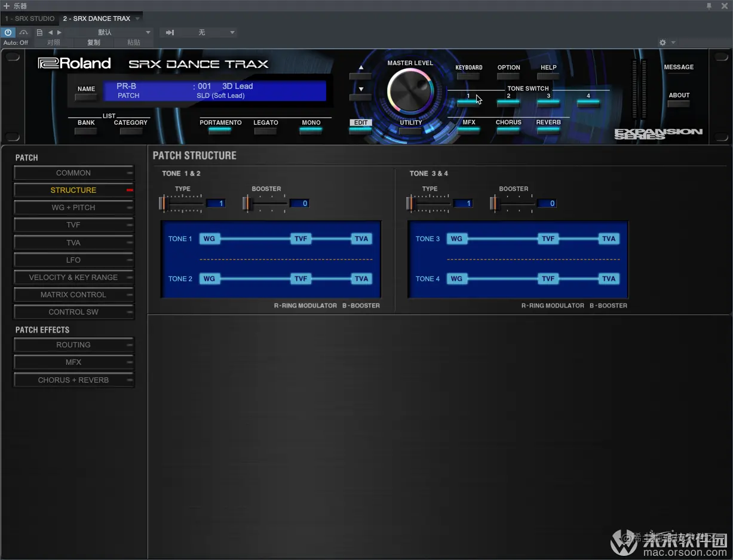Open the CONTROL SW page
This screenshot has height=560, width=733.
pos(73,312)
